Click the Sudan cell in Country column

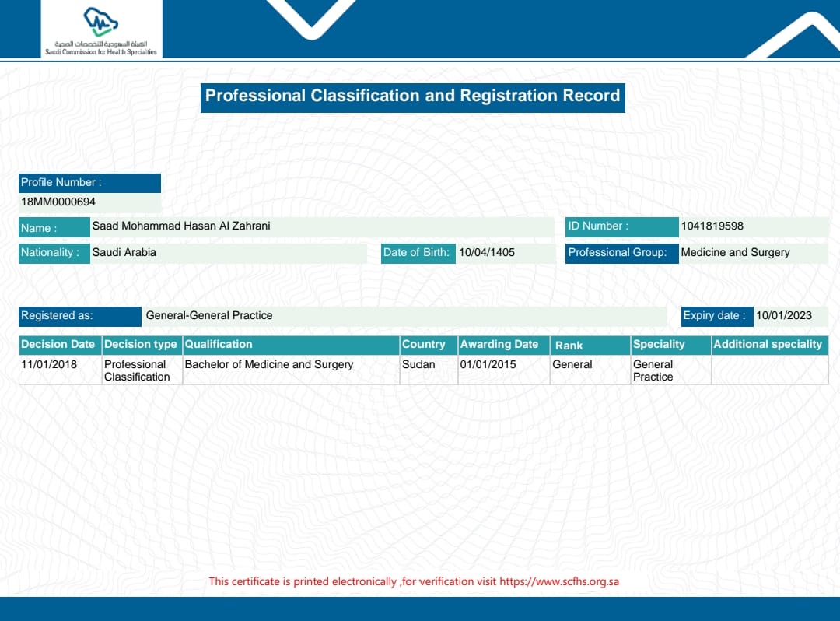(x=418, y=365)
